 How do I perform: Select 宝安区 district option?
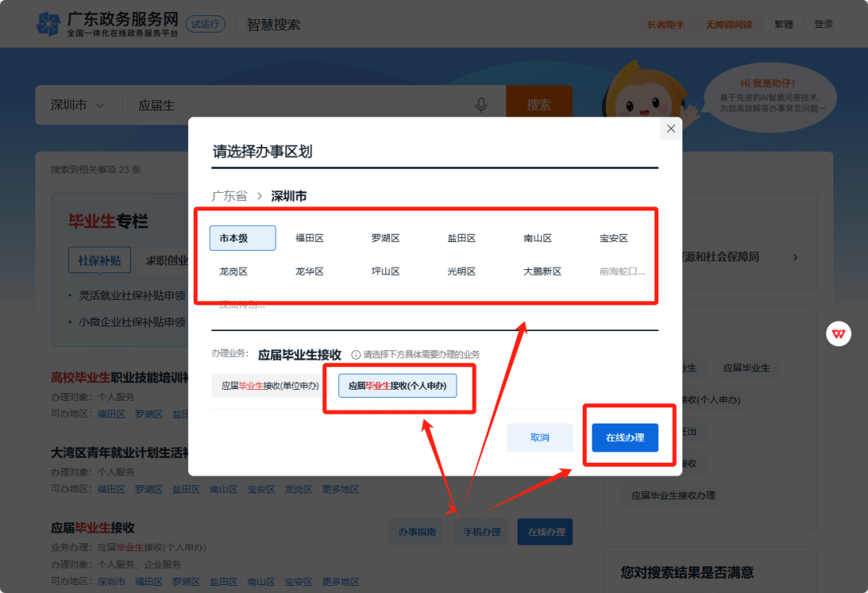pyautogui.click(x=613, y=238)
